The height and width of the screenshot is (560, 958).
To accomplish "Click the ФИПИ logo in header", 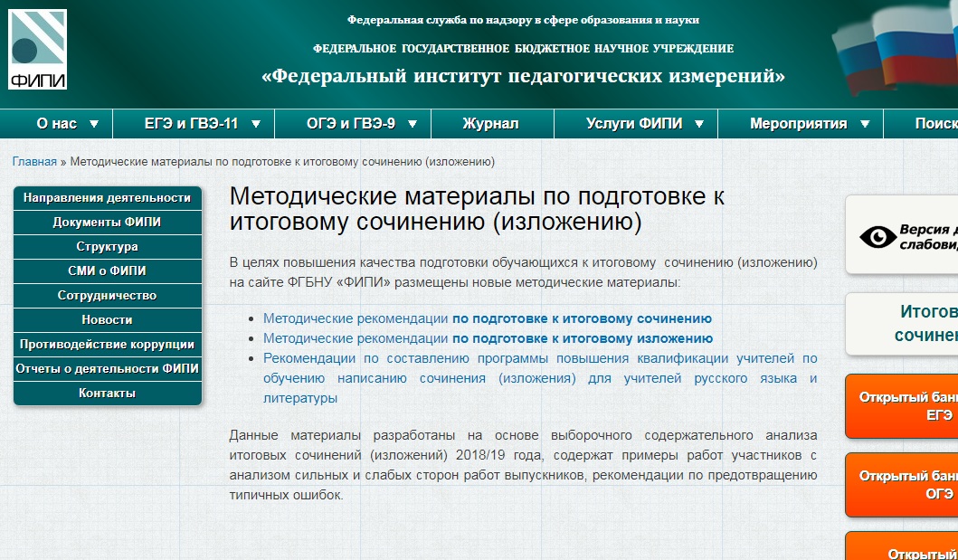I will (x=37, y=50).
